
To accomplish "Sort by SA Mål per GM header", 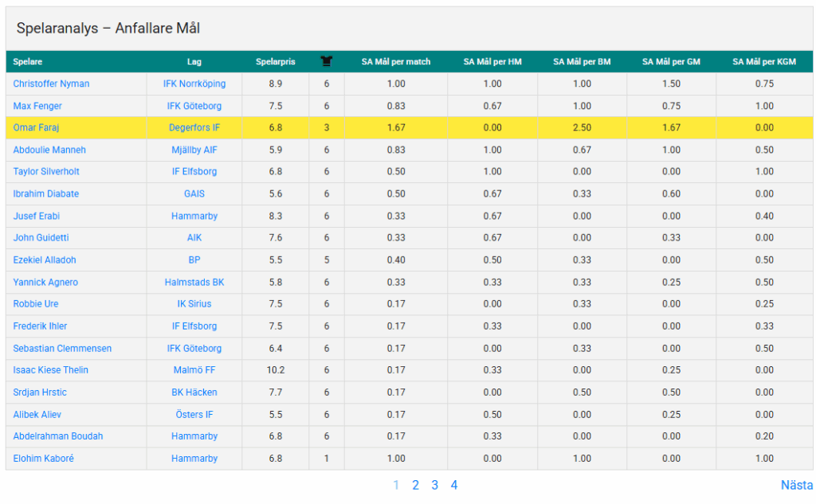I will (x=671, y=61).
